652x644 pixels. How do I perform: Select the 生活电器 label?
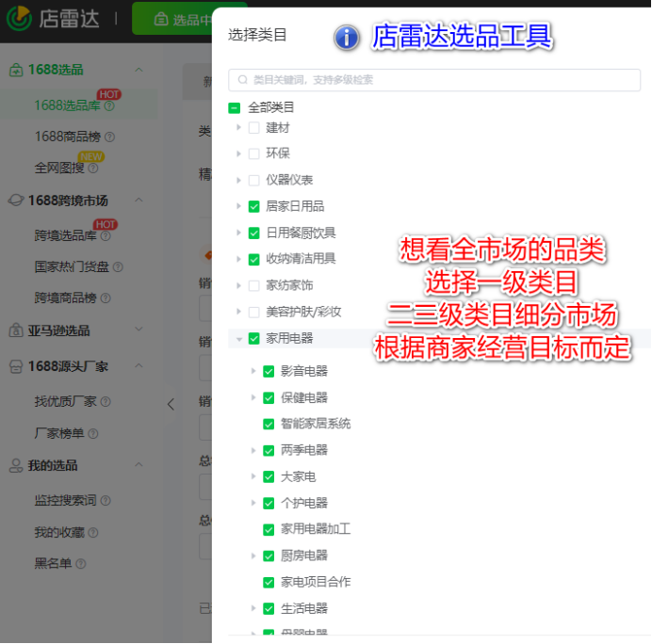click(x=304, y=608)
